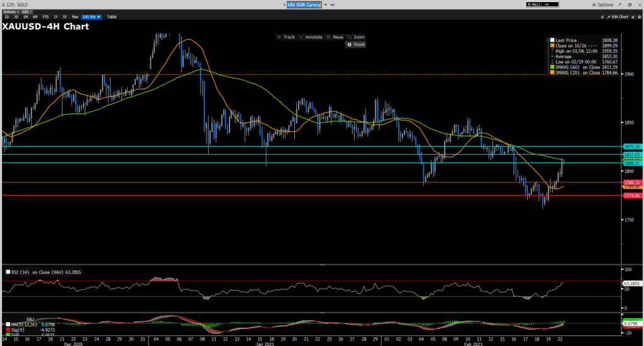Toggle the Sig(9) red series box
Screen dimensions: 644x346
8,330
